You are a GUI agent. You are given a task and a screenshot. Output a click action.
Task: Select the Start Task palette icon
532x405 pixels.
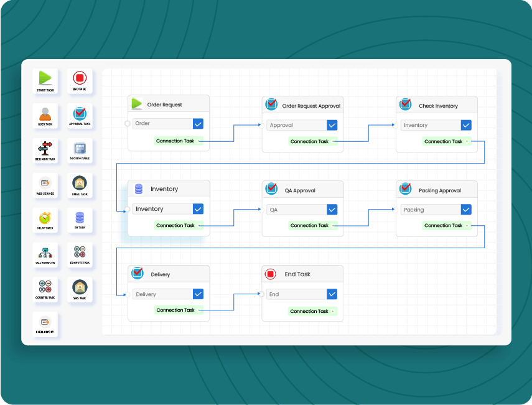click(x=45, y=78)
